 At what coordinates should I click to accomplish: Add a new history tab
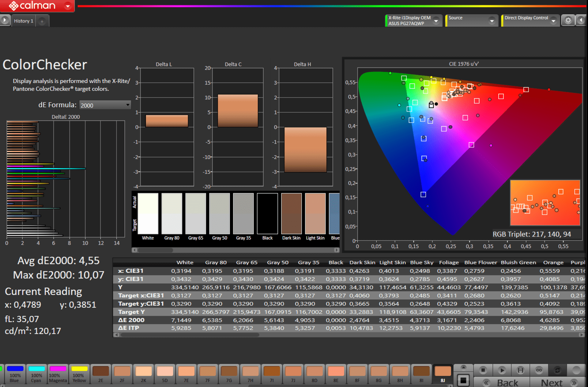(x=42, y=21)
